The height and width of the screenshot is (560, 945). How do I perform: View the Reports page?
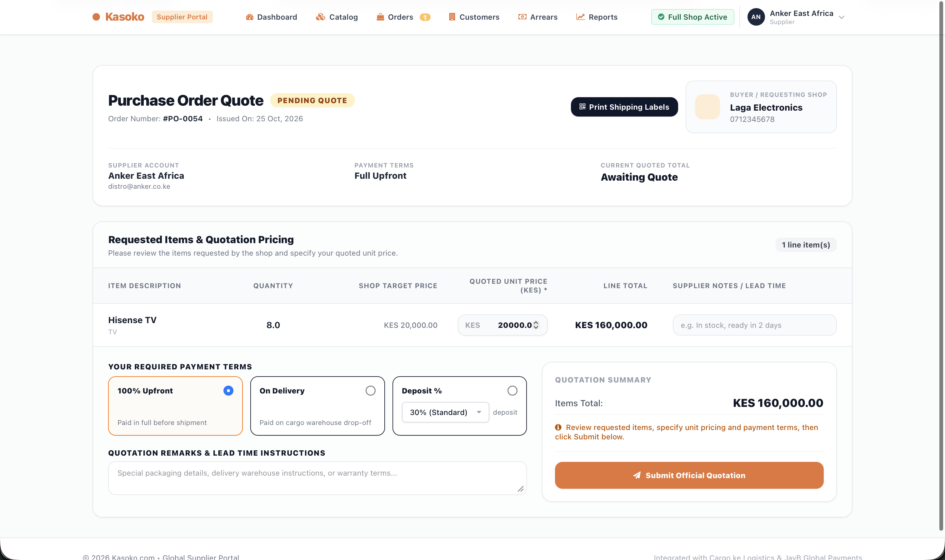[x=597, y=17]
